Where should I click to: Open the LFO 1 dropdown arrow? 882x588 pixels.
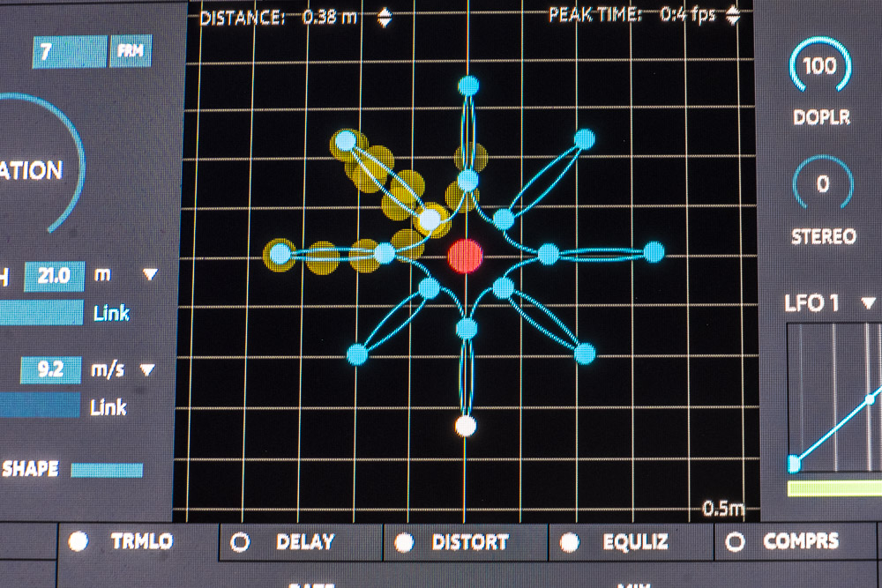[x=868, y=303]
